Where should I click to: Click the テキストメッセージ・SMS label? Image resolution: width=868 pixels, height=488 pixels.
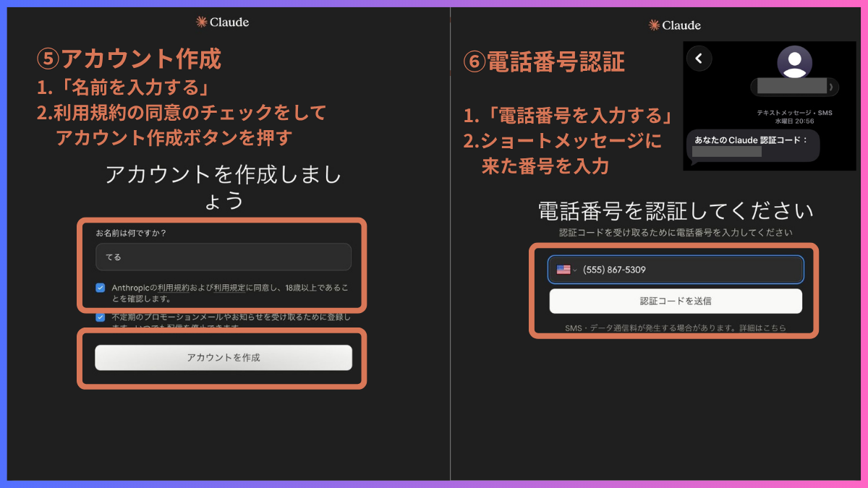tap(793, 113)
